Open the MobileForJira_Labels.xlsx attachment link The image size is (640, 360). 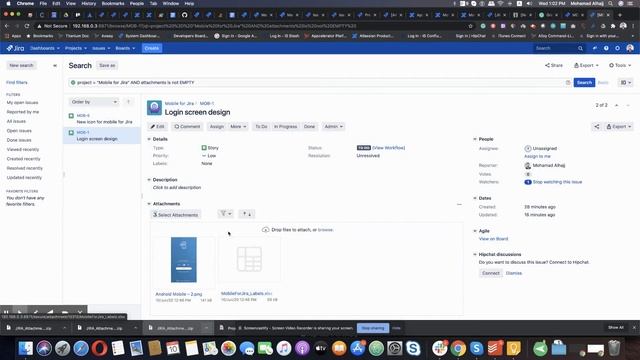pos(246,293)
